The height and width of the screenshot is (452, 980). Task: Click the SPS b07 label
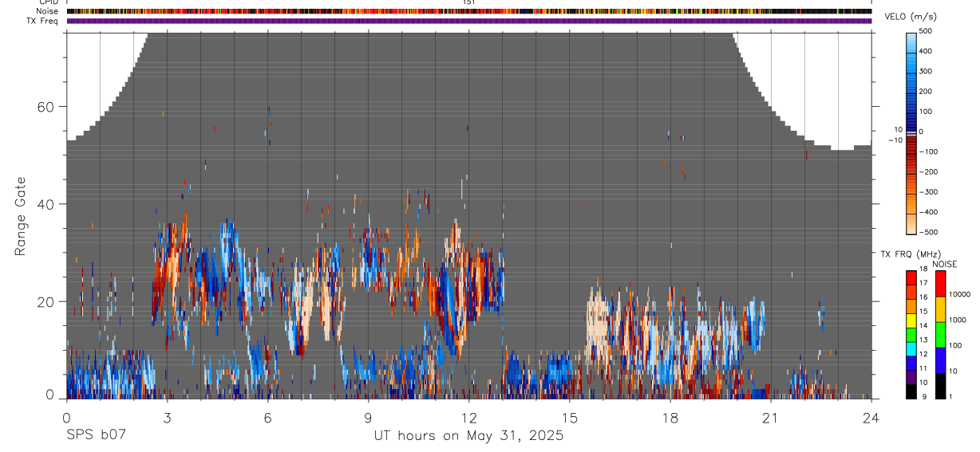coord(94,436)
